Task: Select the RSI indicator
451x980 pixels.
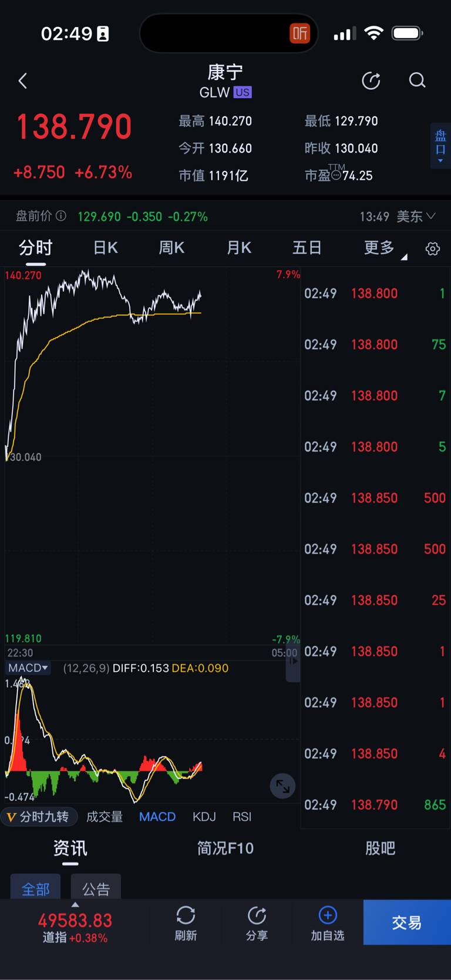Action: 242,817
